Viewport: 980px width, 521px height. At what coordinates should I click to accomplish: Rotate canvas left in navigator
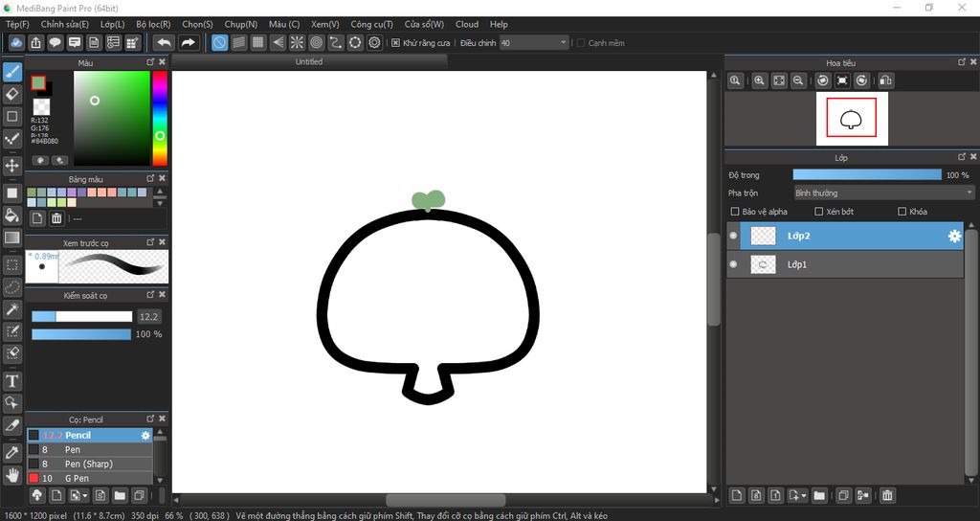[x=823, y=80]
